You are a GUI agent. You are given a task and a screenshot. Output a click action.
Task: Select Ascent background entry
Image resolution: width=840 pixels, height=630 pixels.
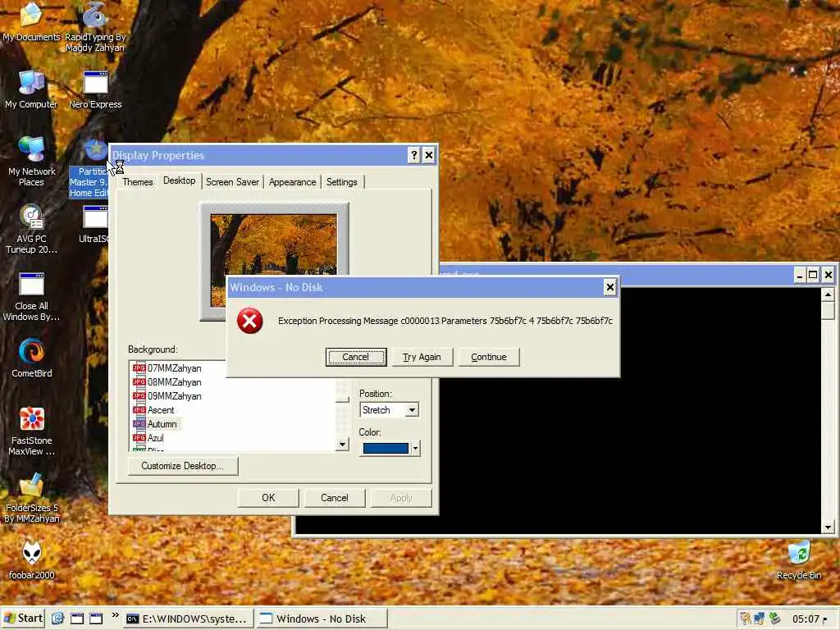153,410
